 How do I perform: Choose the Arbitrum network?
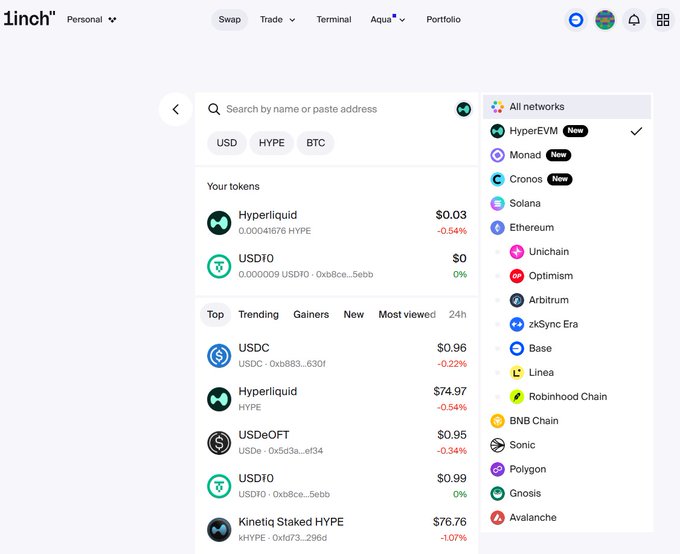click(567, 300)
